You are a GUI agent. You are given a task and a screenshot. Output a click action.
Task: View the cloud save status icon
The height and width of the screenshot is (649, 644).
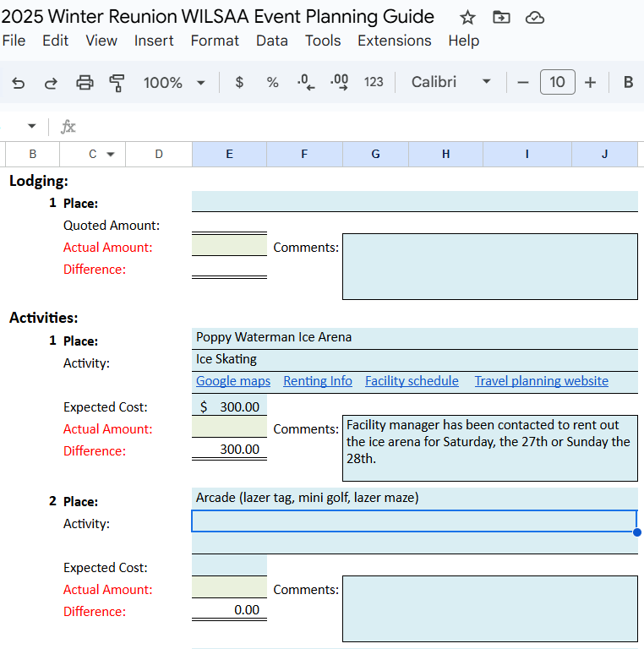(534, 18)
